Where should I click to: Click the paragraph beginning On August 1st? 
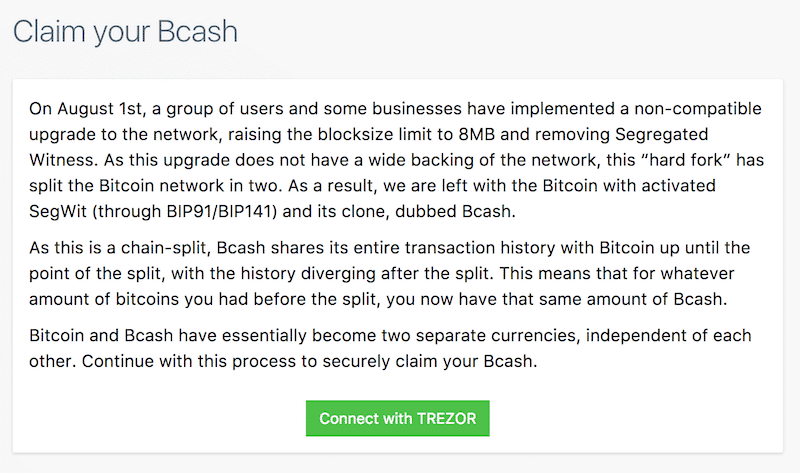click(x=396, y=160)
